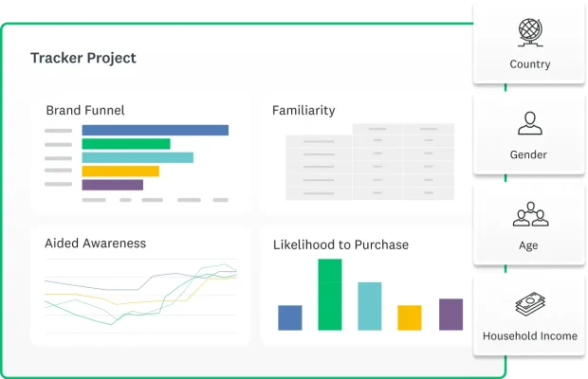Click the teal bar in Brand Funnel
Viewport: 588px width, 379px height.
click(138, 157)
